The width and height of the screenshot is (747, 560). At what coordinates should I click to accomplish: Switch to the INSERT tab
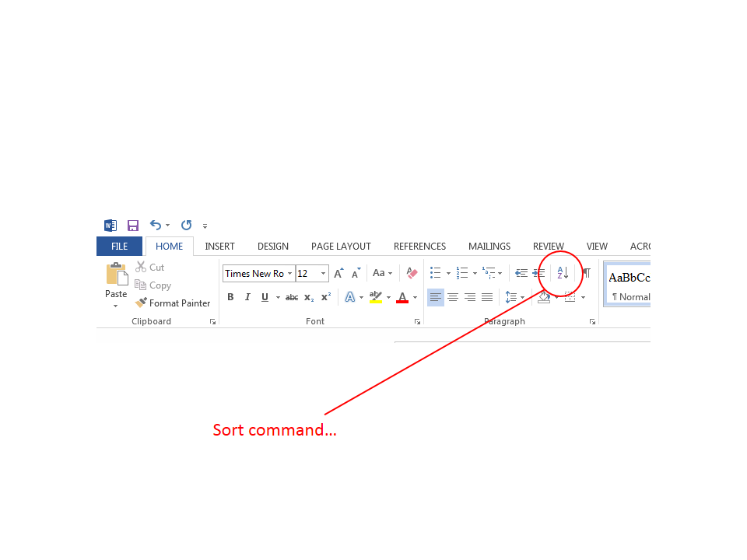point(219,247)
